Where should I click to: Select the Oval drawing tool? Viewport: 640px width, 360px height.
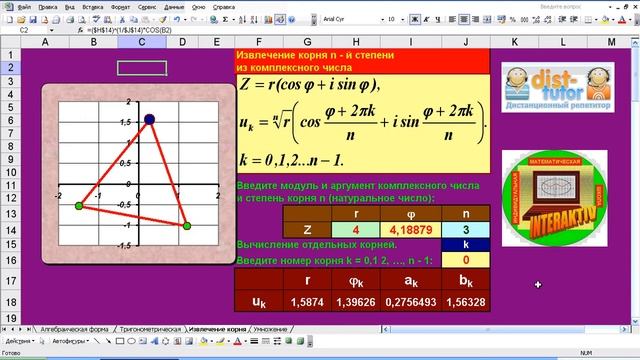coord(131,341)
